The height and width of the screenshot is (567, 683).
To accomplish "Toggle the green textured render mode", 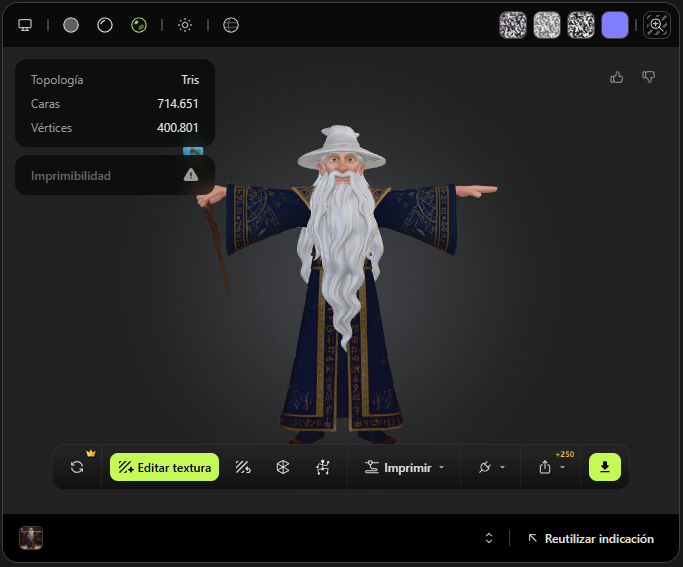I will pyautogui.click(x=139, y=25).
